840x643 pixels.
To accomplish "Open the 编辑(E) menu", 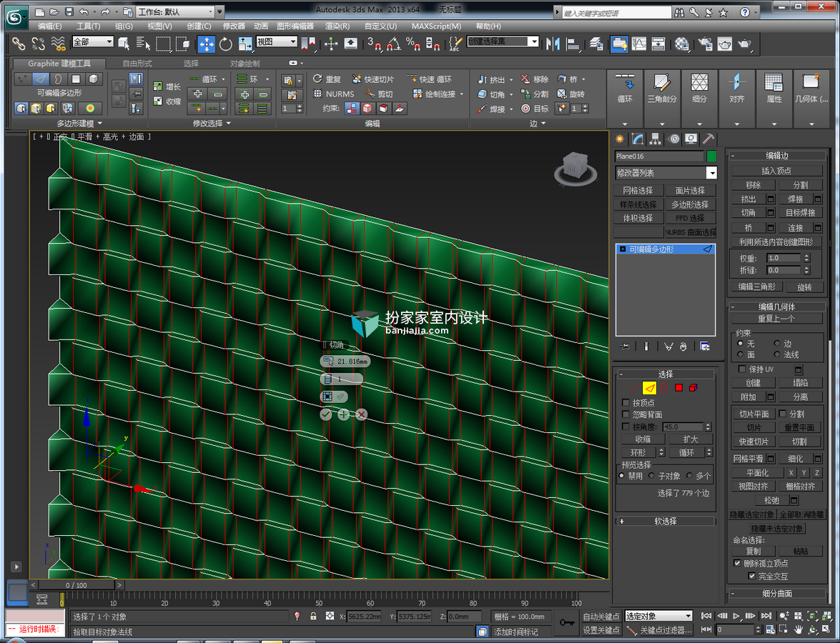I will coord(50,26).
